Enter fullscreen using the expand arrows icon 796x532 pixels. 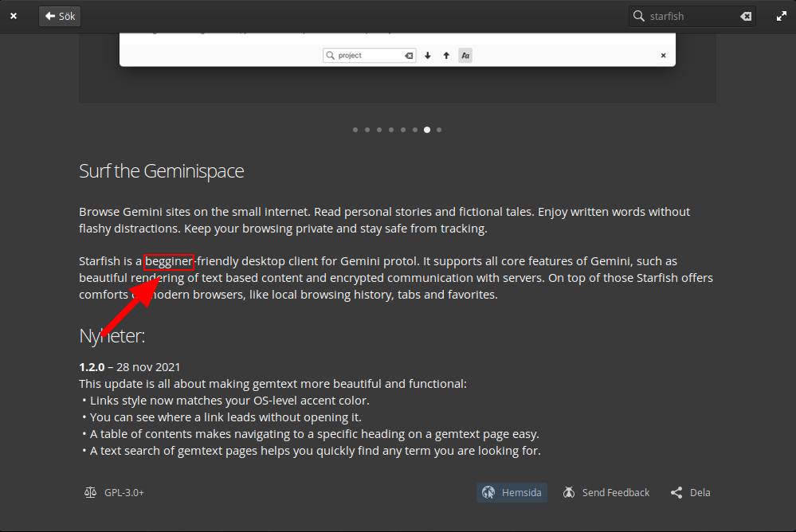[782, 15]
